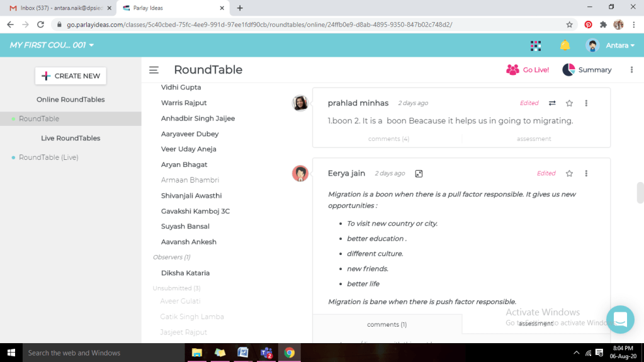Click the swap arrows icon on prahlad's post
The image size is (644, 362).
coord(552,103)
